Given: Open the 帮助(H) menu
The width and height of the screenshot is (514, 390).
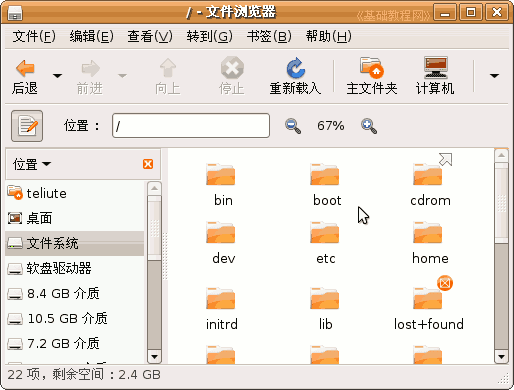Looking at the screenshot, I should pyautogui.click(x=329, y=36).
